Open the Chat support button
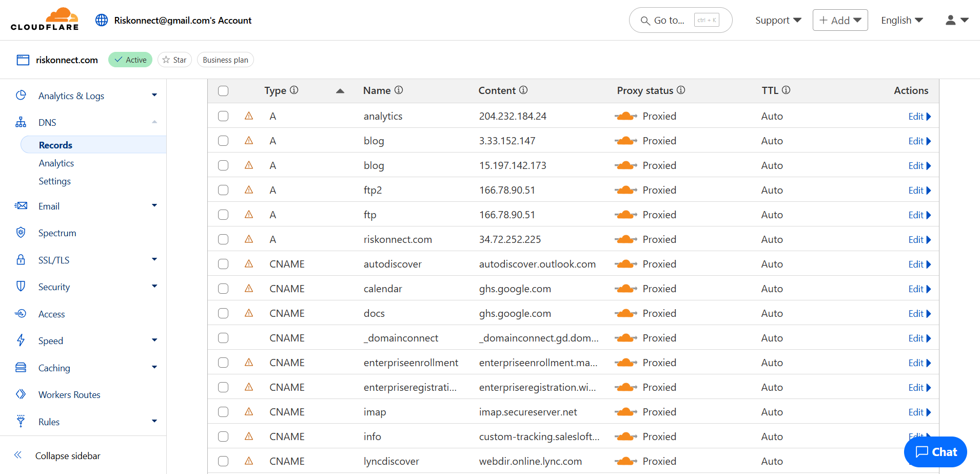 pyautogui.click(x=935, y=452)
